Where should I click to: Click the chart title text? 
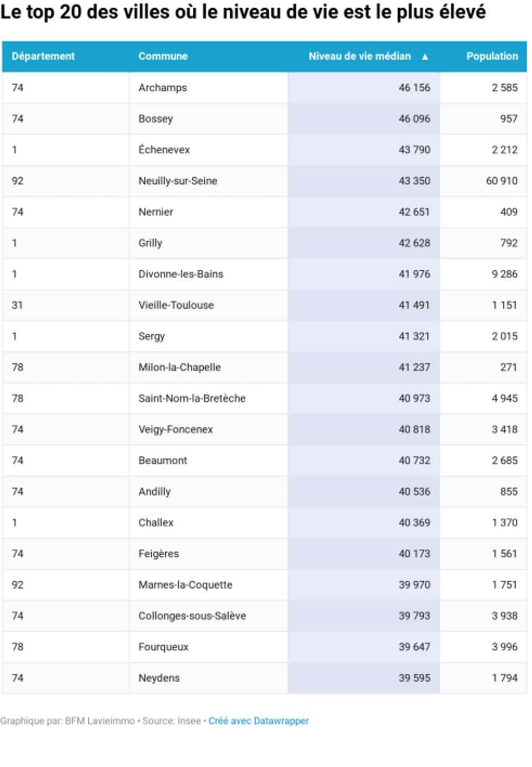click(243, 12)
